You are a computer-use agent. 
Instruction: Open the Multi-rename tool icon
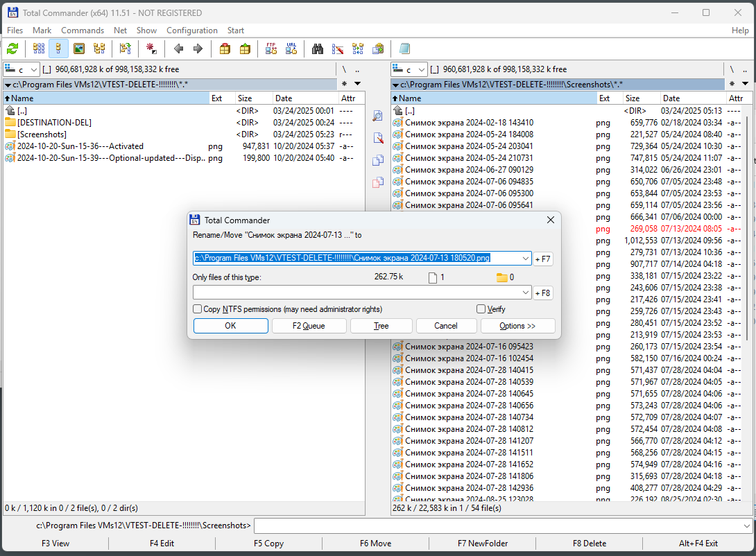[x=338, y=49]
